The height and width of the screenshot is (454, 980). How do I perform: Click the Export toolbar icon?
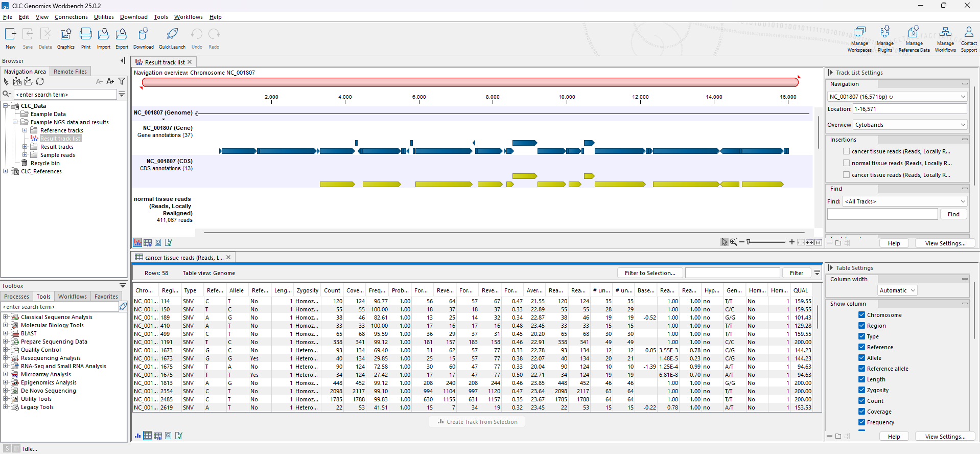[x=122, y=35]
